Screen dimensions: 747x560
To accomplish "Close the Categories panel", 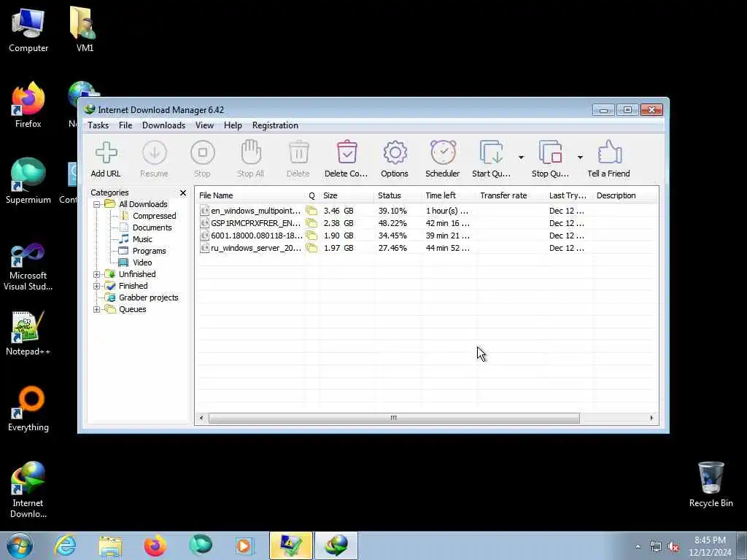I will point(183,192).
